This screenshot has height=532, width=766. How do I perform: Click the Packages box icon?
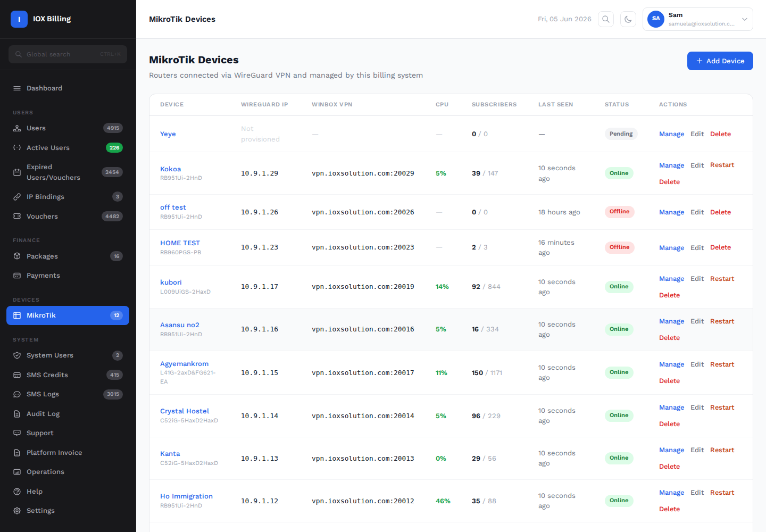(x=17, y=256)
